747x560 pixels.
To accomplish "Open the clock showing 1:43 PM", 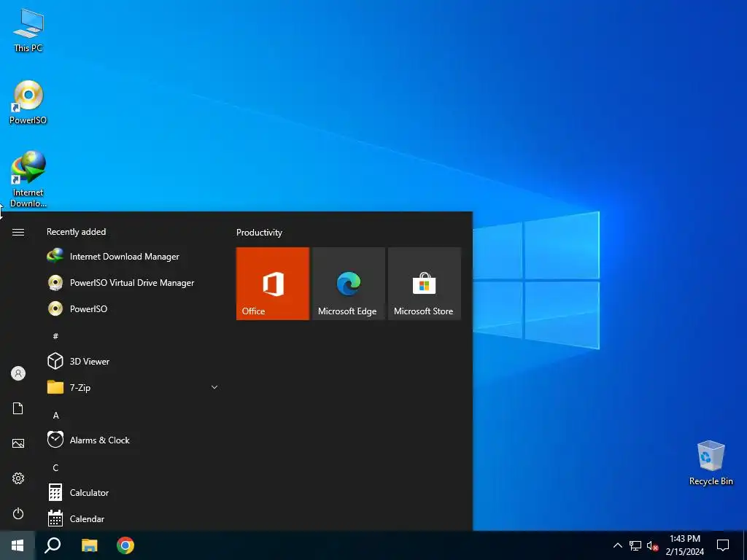I will [684, 545].
